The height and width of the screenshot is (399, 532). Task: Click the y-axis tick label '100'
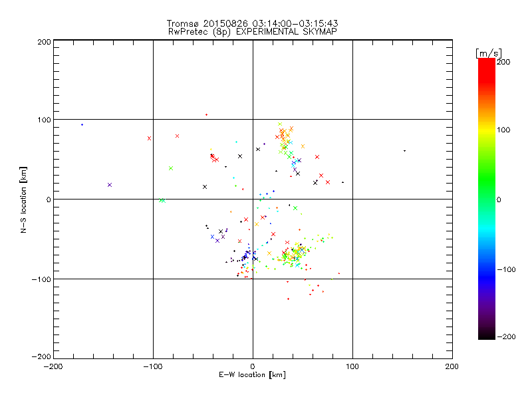44,120
